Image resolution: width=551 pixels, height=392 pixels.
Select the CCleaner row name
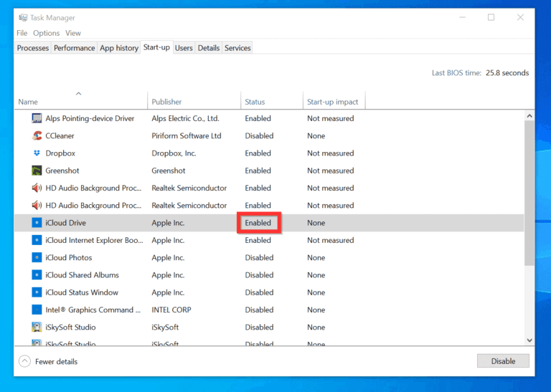coord(60,136)
